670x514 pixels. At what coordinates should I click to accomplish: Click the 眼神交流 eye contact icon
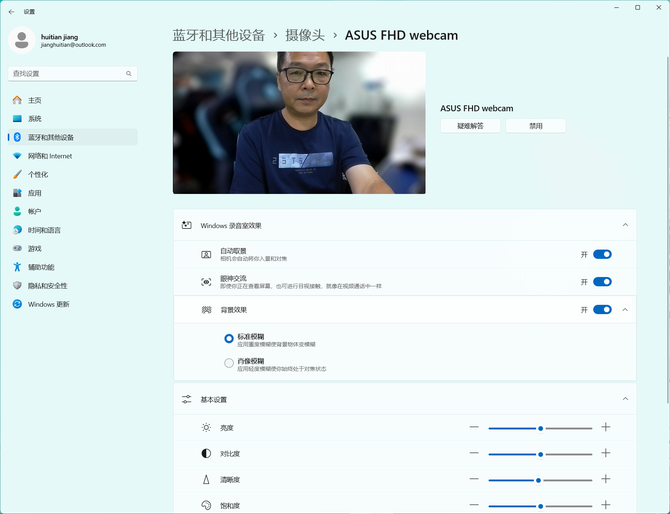pos(206,282)
